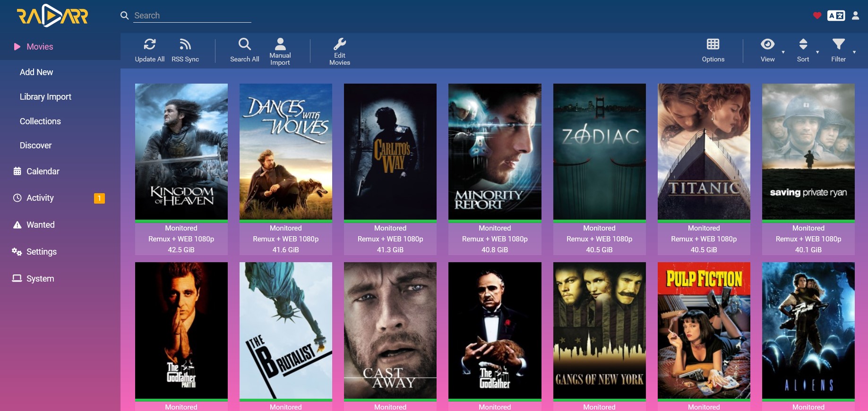The image size is (868, 411).
Task: Click the 42.5 GiB size text
Action: 181,250
